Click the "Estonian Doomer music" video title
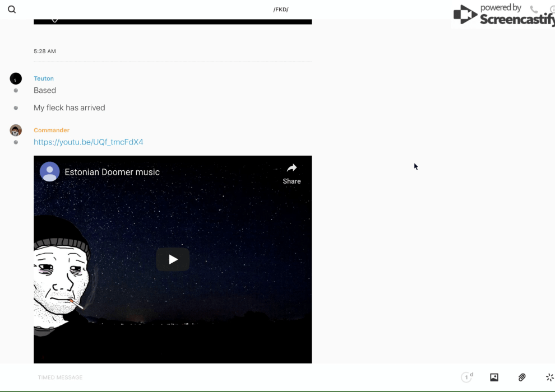 112,172
